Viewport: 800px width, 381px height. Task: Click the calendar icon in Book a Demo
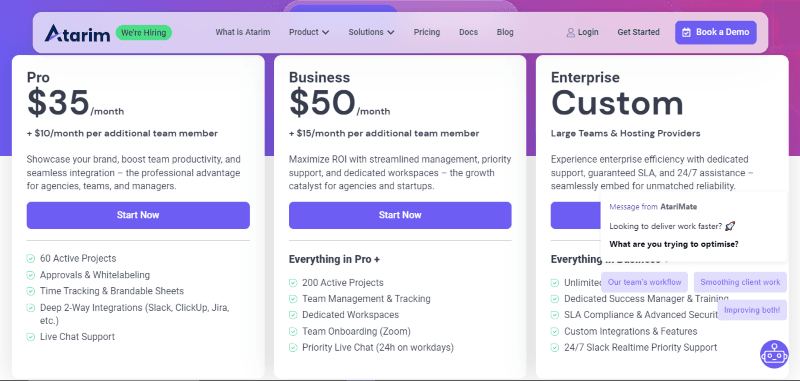[687, 32]
